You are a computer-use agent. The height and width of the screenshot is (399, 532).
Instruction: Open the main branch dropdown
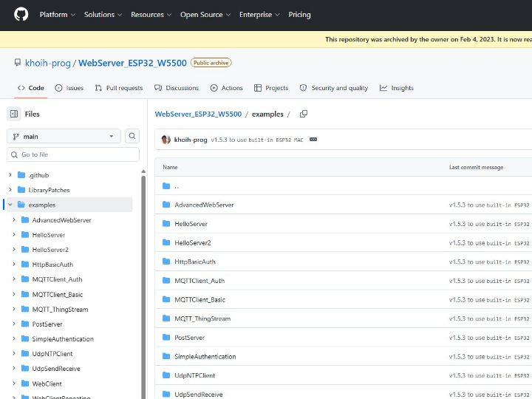64,136
